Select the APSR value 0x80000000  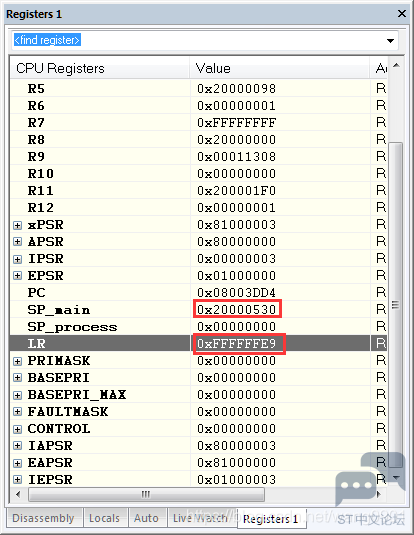pos(237,242)
